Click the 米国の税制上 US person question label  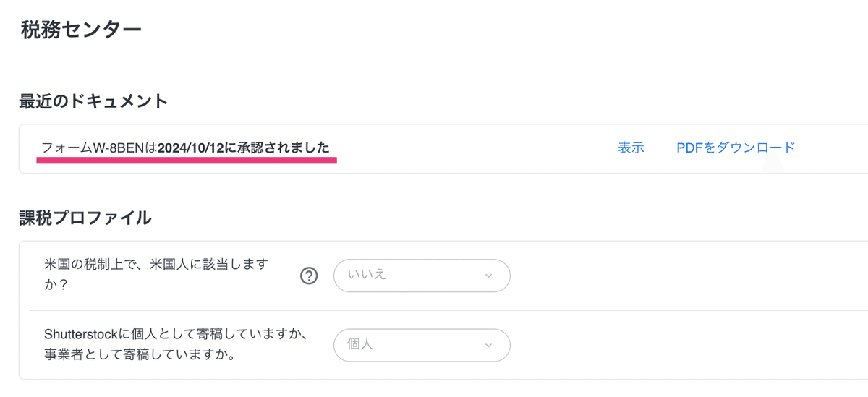click(157, 274)
